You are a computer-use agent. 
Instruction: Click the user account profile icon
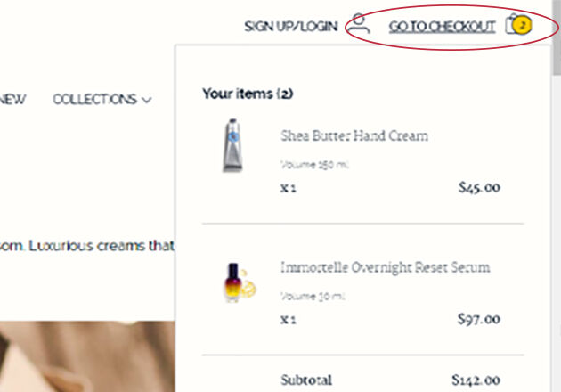[359, 24]
